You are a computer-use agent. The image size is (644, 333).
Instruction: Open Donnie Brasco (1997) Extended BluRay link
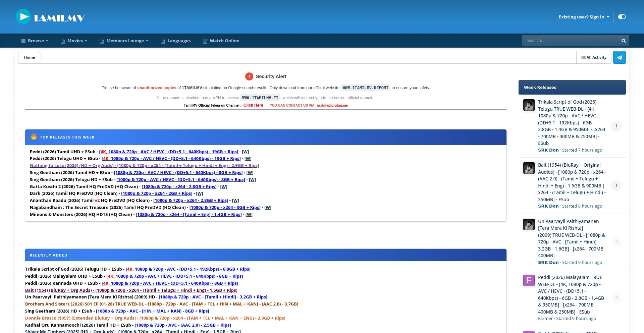point(155,318)
